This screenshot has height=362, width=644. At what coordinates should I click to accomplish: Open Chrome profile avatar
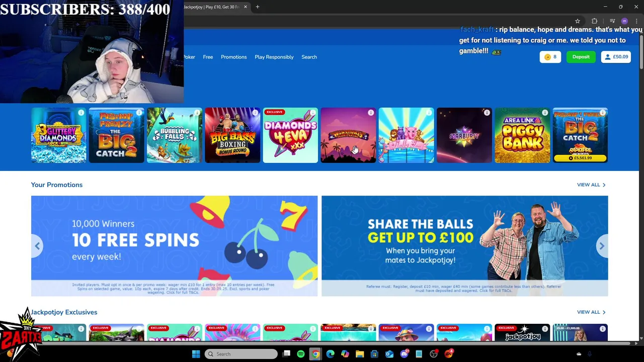coord(624,21)
